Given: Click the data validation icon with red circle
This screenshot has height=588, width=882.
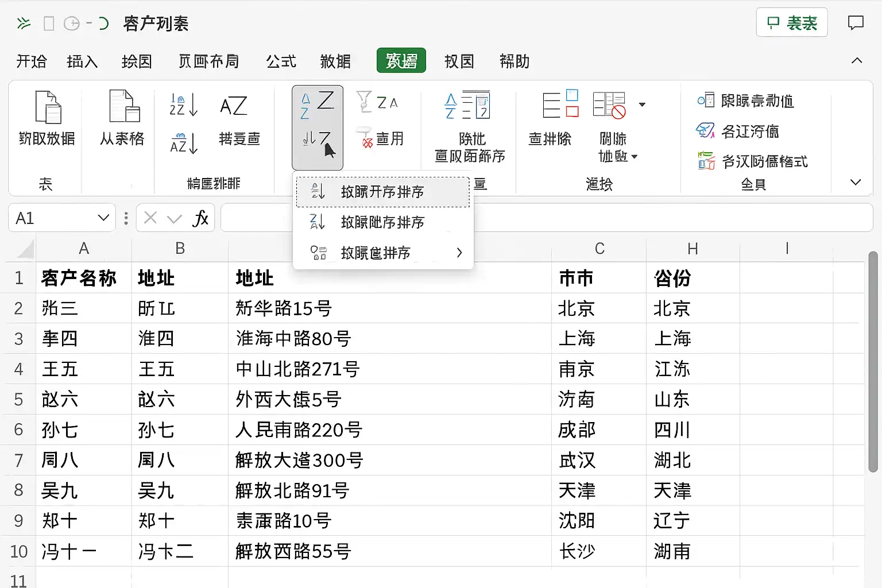Looking at the screenshot, I should coord(609,105).
